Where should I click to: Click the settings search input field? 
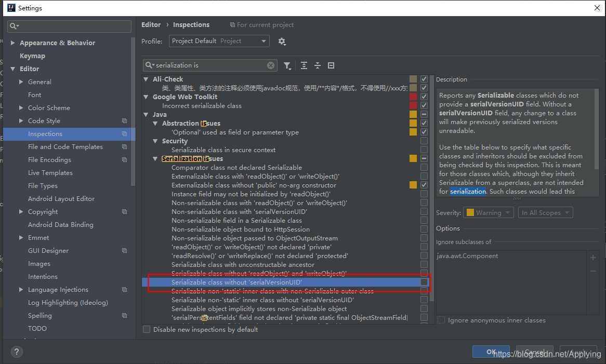(x=69, y=26)
